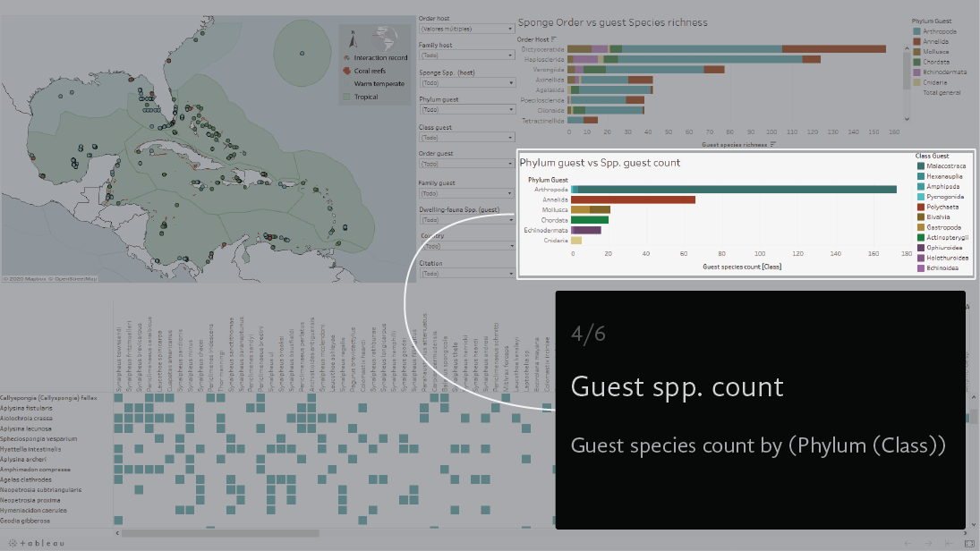Click the undo arrow in footer
Image resolution: width=980 pixels, height=551 pixels.
click(x=908, y=543)
